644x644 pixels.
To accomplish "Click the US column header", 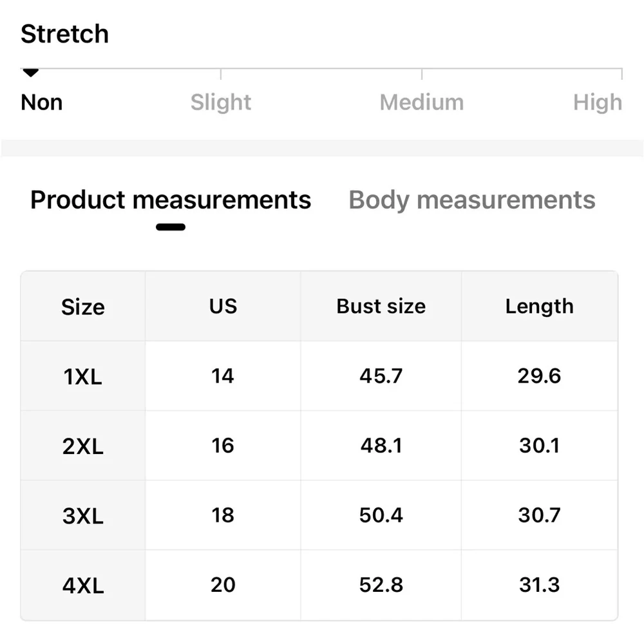I will coord(223,306).
